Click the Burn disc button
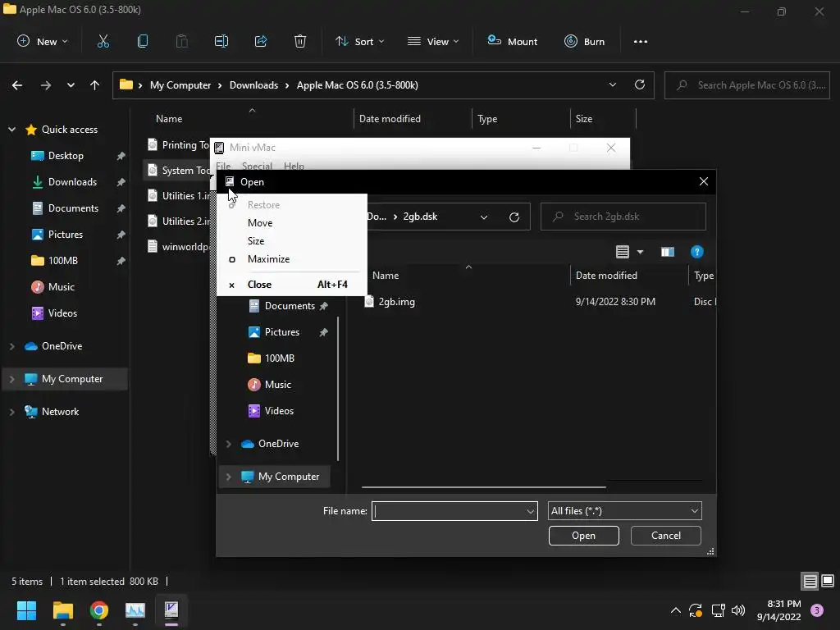840x630 pixels. click(x=584, y=41)
